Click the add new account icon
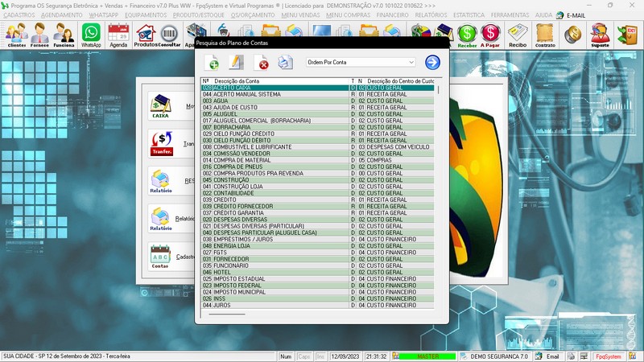This screenshot has height=362, width=644. 213,63
